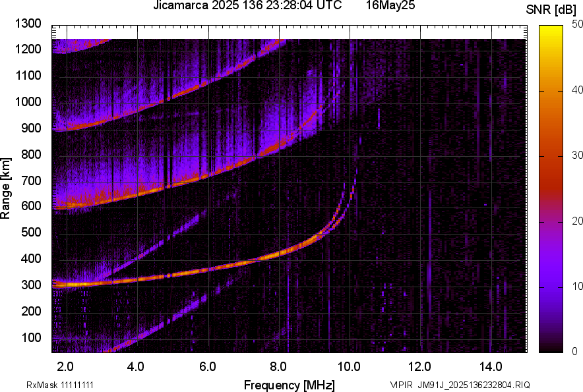Click the 800 range tick label
583x392 pixels.
tap(31, 154)
